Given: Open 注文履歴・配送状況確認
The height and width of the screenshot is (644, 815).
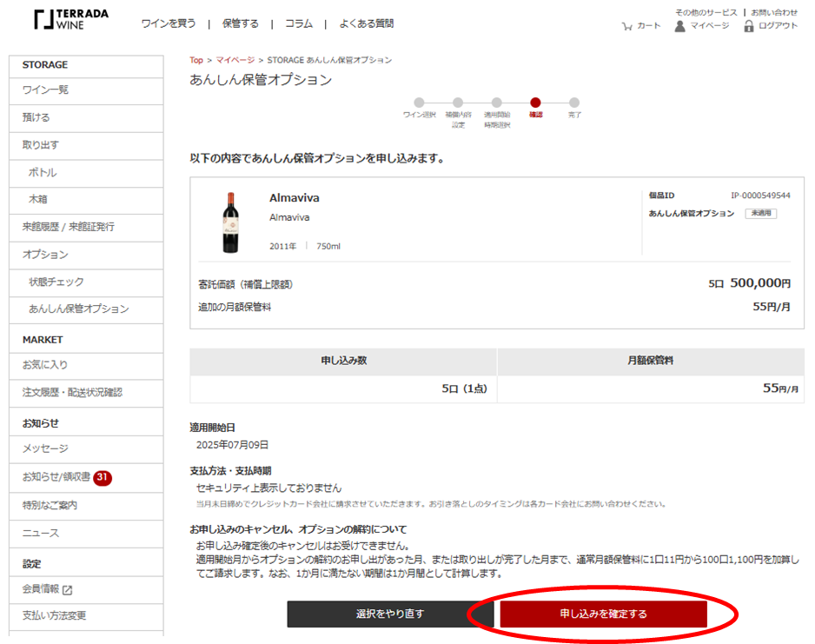Looking at the screenshot, I should (x=86, y=393).
